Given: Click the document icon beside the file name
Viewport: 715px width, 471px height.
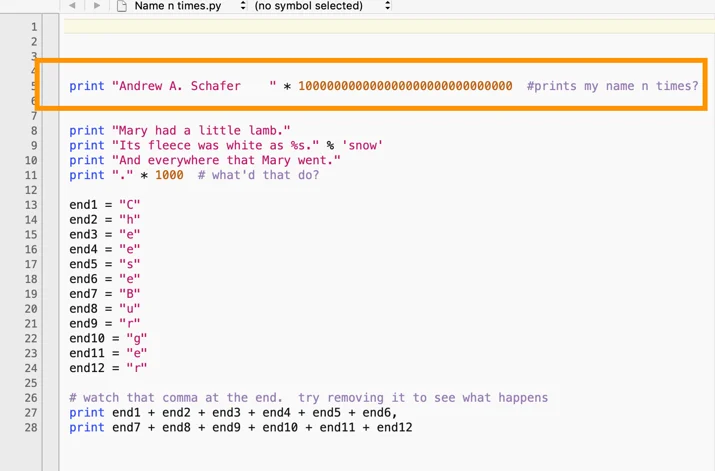Looking at the screenshot, I should point(122,6).
